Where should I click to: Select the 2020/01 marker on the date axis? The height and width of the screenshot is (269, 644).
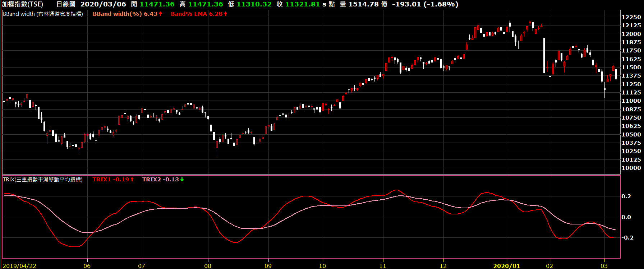click(506, 266)
